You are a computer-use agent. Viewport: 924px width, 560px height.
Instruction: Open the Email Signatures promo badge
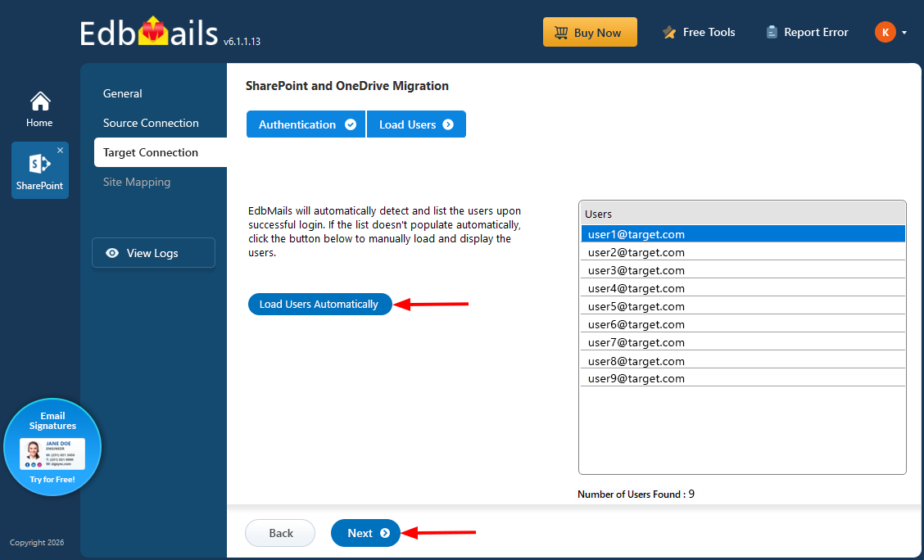click(52, 448)
